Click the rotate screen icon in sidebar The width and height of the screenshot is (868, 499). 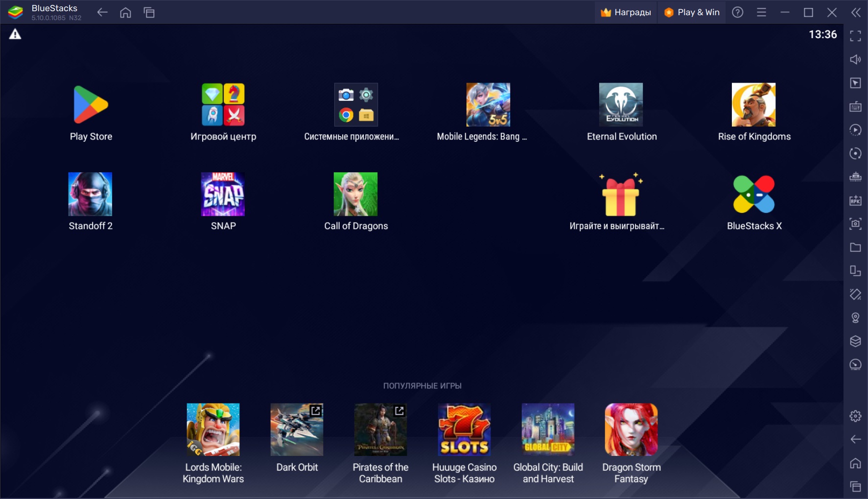855,271
